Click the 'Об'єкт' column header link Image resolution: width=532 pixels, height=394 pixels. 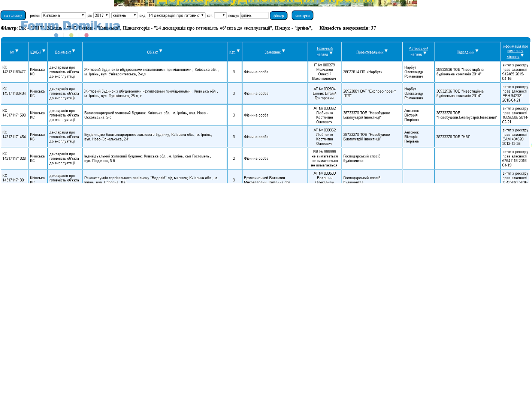152,52
